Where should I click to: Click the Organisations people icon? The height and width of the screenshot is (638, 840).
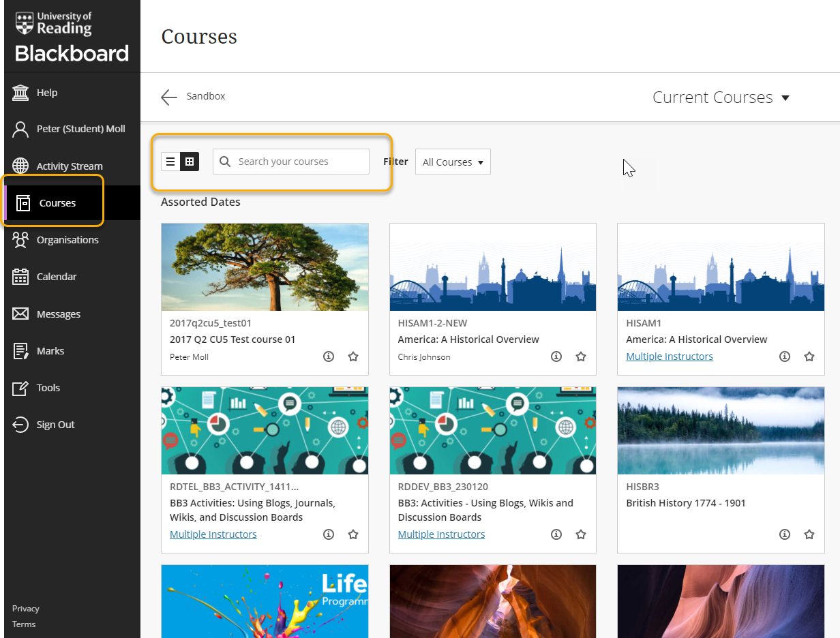[20, 240]
